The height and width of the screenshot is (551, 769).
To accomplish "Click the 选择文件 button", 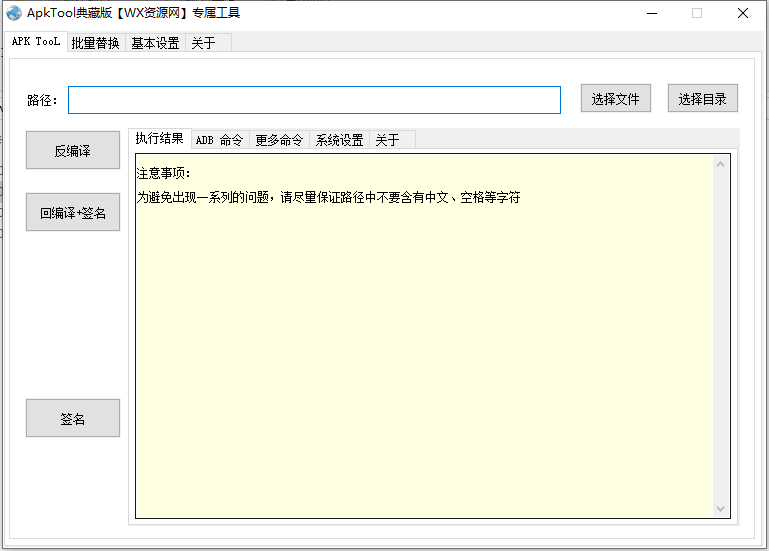I will pyautogui.click(x=615, y=99).
